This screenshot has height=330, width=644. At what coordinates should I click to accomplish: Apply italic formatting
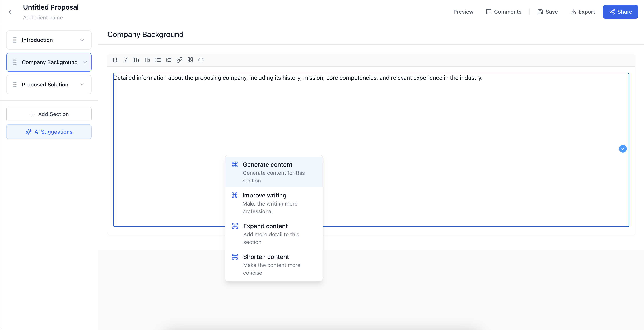[x=126, y=60]
